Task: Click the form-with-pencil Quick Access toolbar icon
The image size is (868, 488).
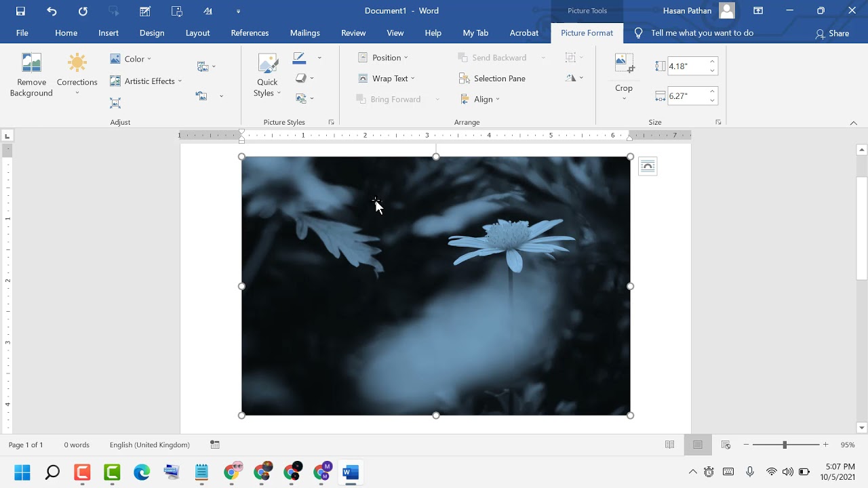Action: (x=145, y=11)
